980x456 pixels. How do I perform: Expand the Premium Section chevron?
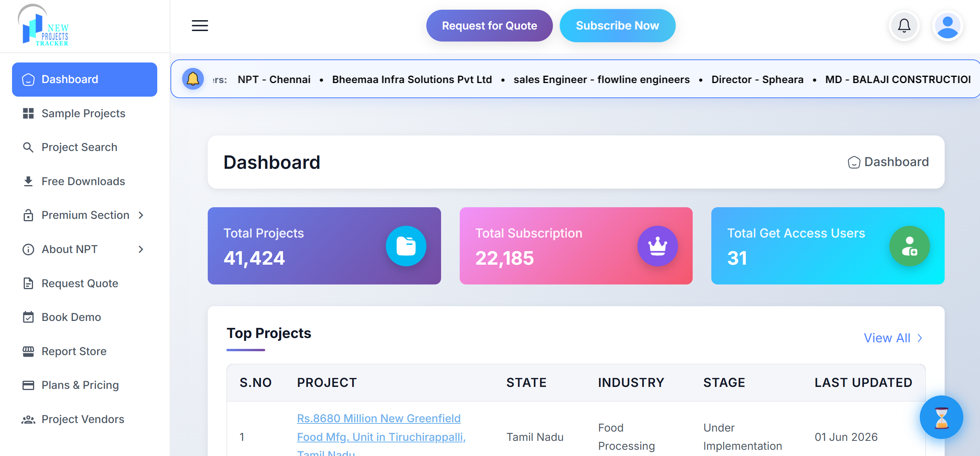pyautogui.click(x=141, y=215)
